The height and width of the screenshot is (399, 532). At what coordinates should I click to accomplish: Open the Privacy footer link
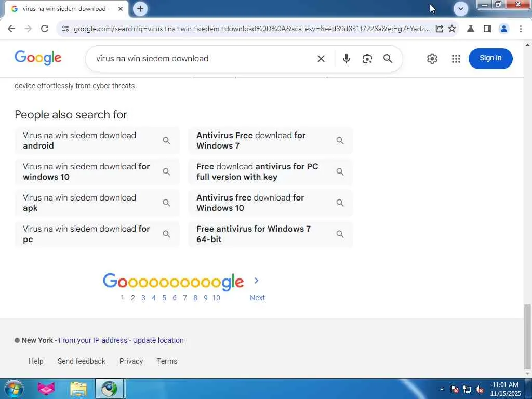click(x=131, y=361)
